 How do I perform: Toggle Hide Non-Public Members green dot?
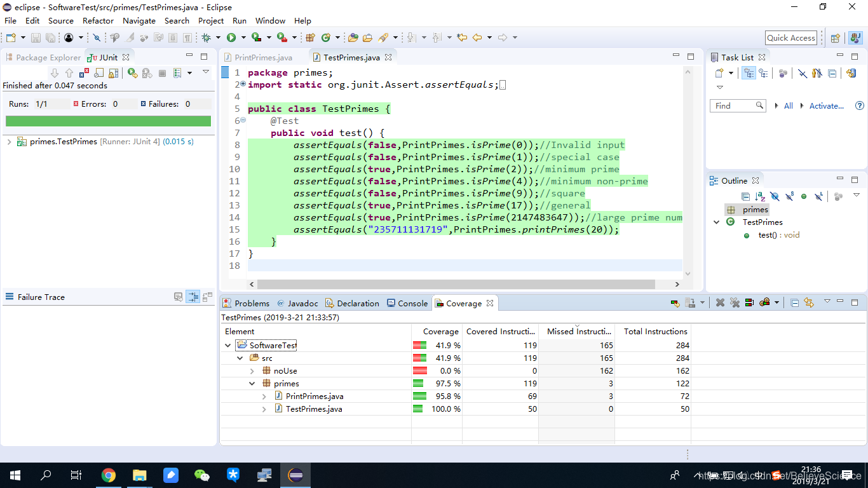point(804,196)
